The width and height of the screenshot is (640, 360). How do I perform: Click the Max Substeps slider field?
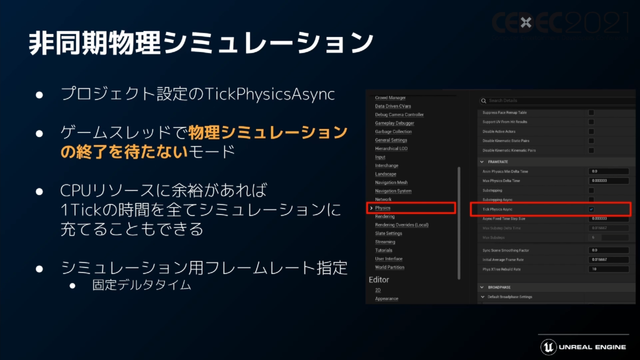[609, 238]
